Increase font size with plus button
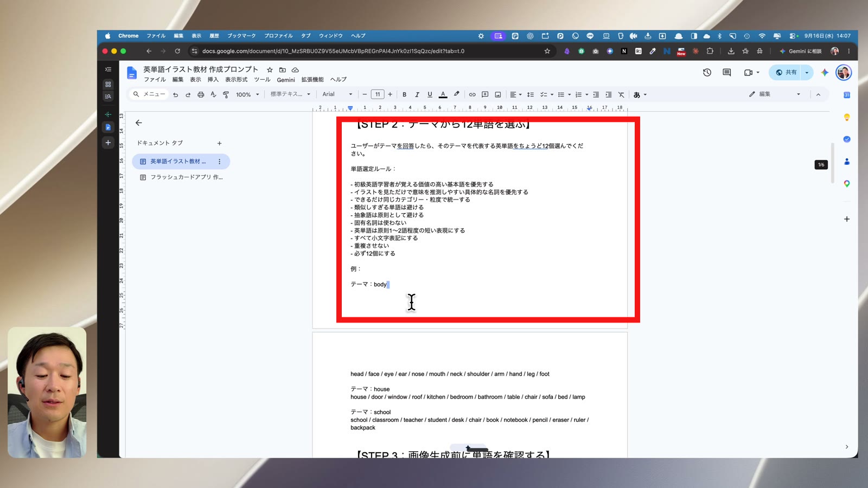The height and width of the screenshot is (488, 868). 390,94
